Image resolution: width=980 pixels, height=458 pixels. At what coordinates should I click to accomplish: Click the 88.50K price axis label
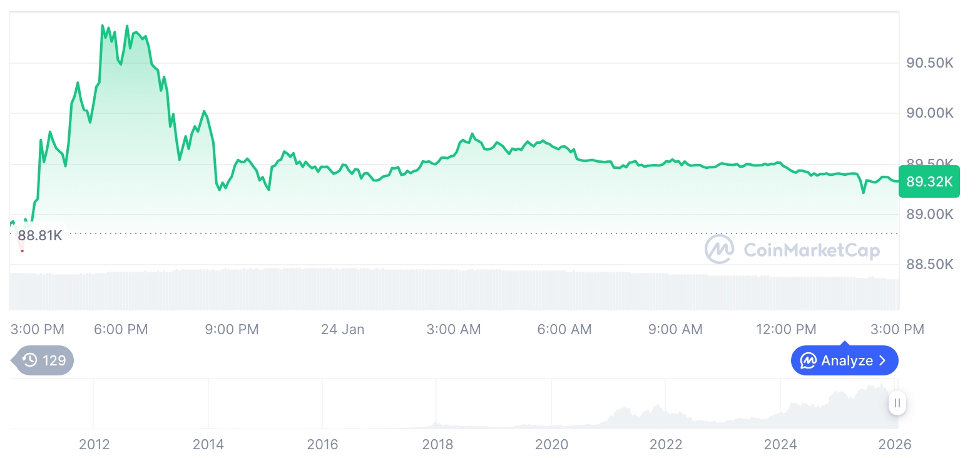click(929, 265)
